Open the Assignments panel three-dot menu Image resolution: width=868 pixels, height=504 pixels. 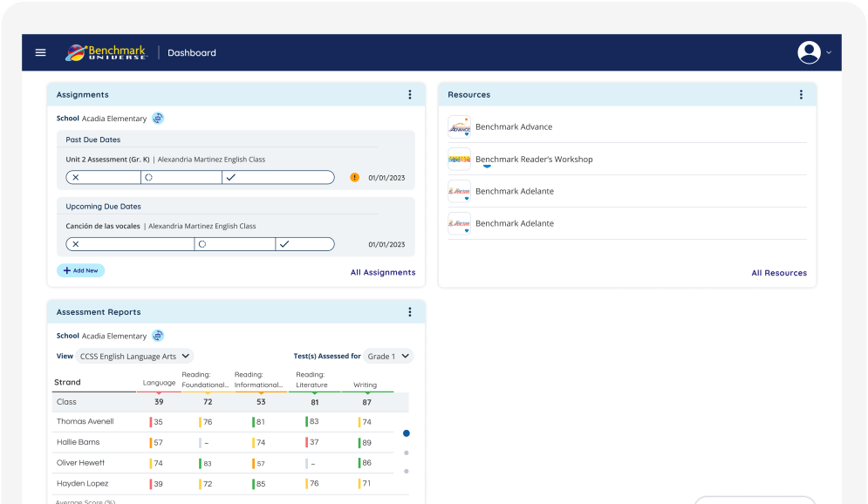click(x=410, y=94)
